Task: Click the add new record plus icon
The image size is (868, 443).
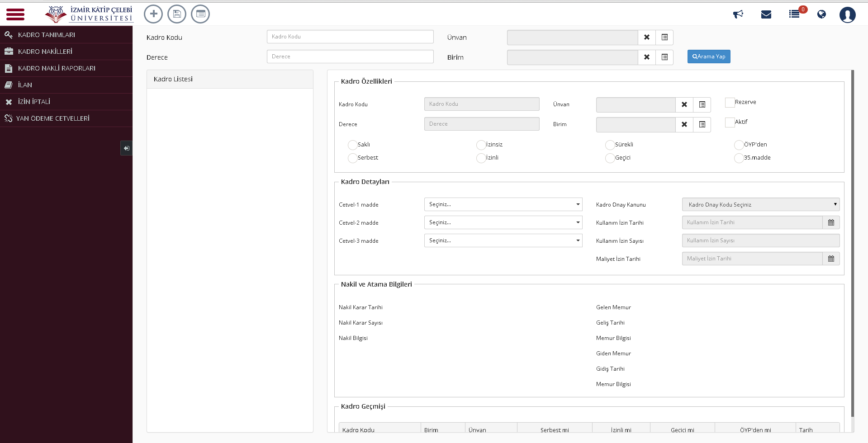Action: [153, 14]
